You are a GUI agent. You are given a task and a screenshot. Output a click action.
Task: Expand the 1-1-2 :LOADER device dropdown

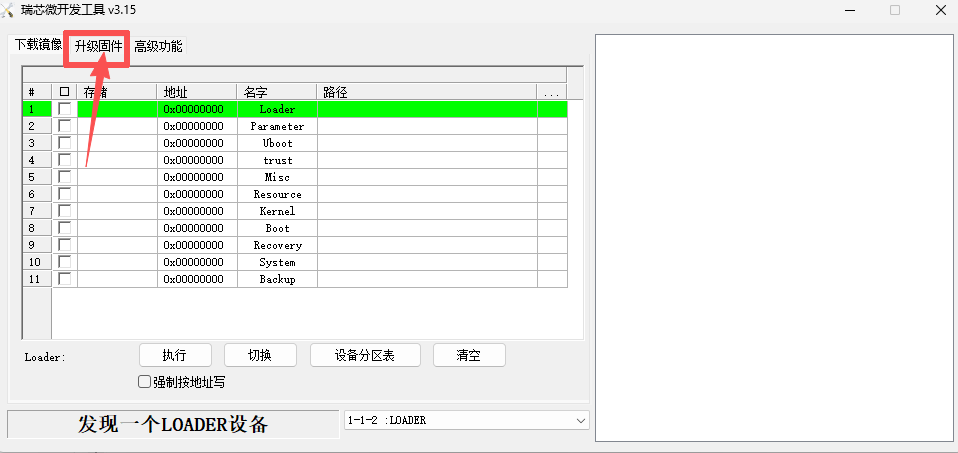pyautogui.click(x=580, y=420)
